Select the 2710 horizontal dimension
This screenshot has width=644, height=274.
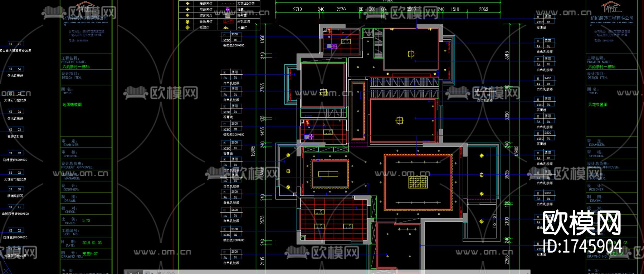point(297,9)
